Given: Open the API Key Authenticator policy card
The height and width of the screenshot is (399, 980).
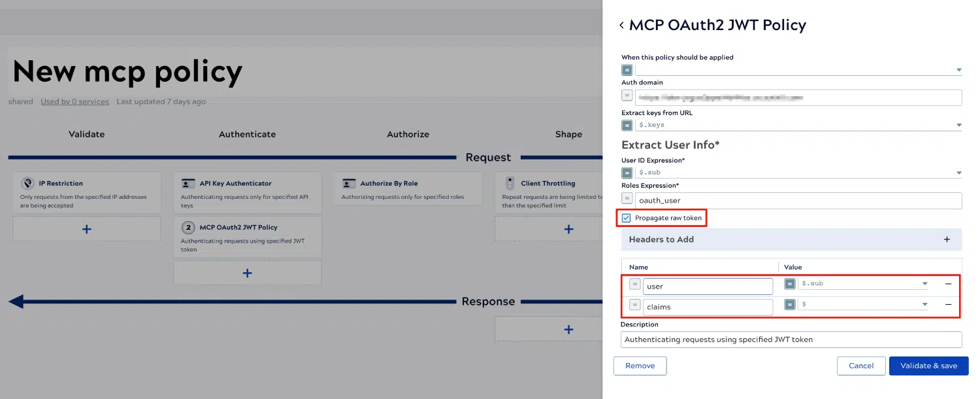Looking at the screenshot, I should [248, 192].
